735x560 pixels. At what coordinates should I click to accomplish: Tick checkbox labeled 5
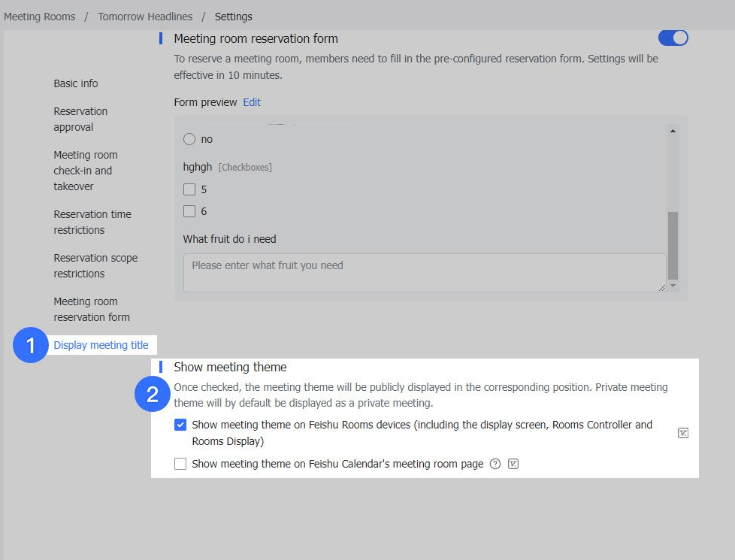(189, 189)
